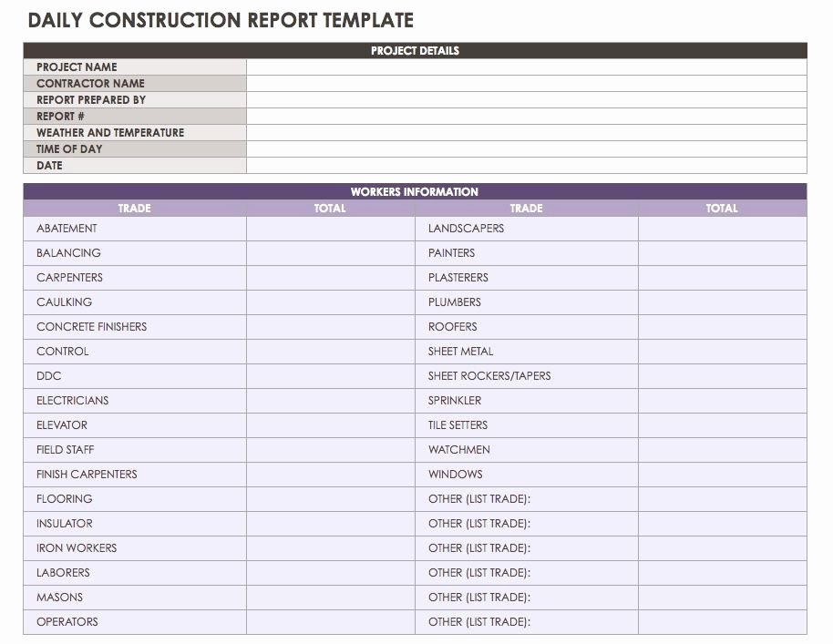Select the MASONS trade cell
The width and height of the screenshot is (833, 644).
[135, 598]
